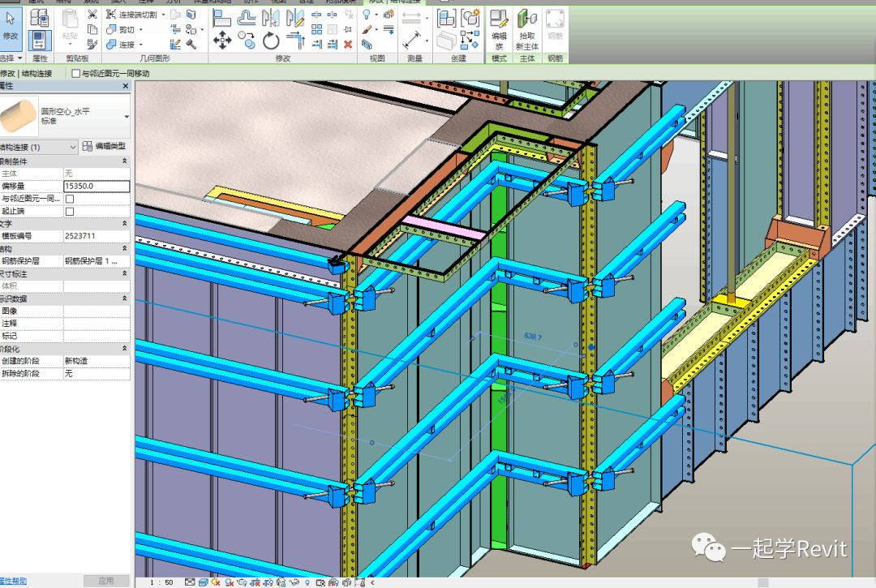Image resolution: width=876 pixels, height=588 pixels.
Task: Click the Match Type Properties brush icon
Action: [92, 44]
